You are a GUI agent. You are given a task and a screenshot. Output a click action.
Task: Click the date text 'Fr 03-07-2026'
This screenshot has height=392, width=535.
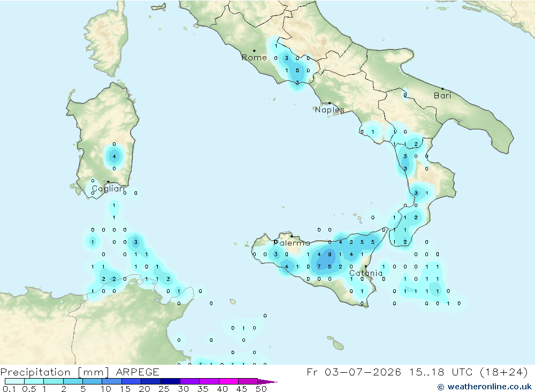coord(354,372)
